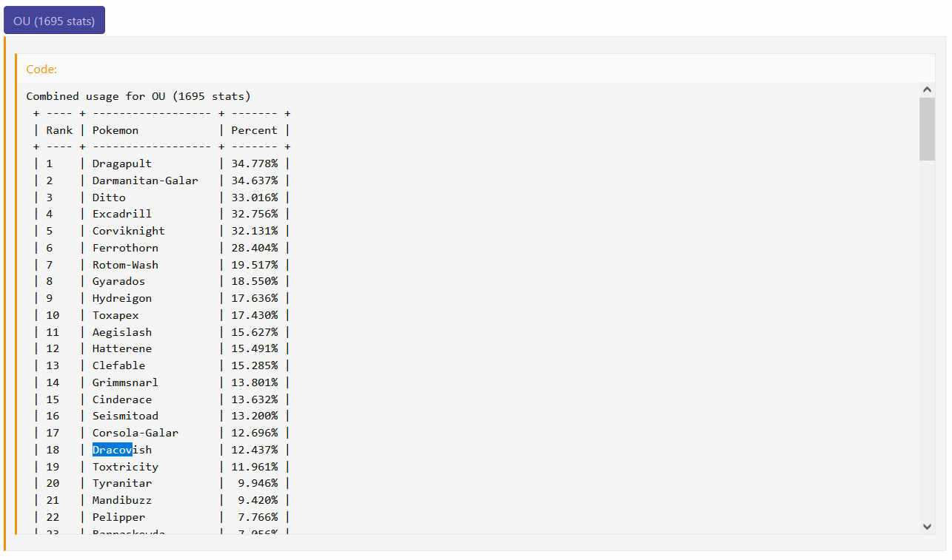This screenshot has width=952, height=560.
Task: Click the Pokemon column header
Action: [x=115, y=130]
